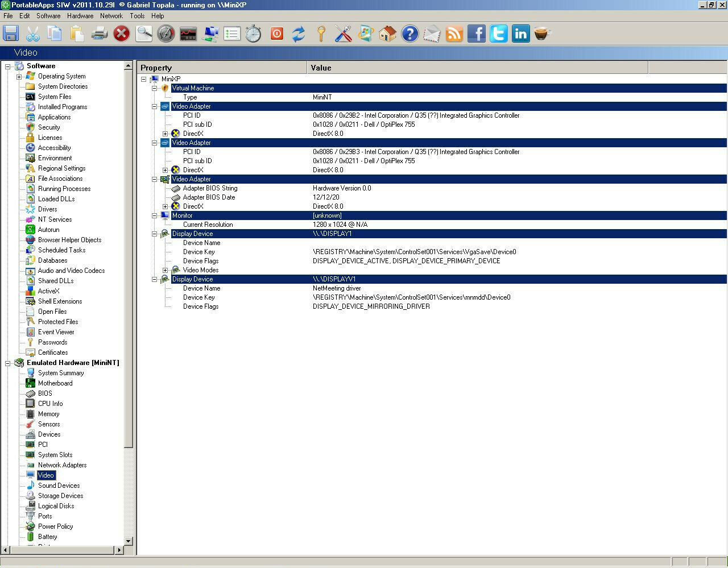Click the house home toolbar icon
The height and width of the screenshot is (568, 728).
pos(387,34)
